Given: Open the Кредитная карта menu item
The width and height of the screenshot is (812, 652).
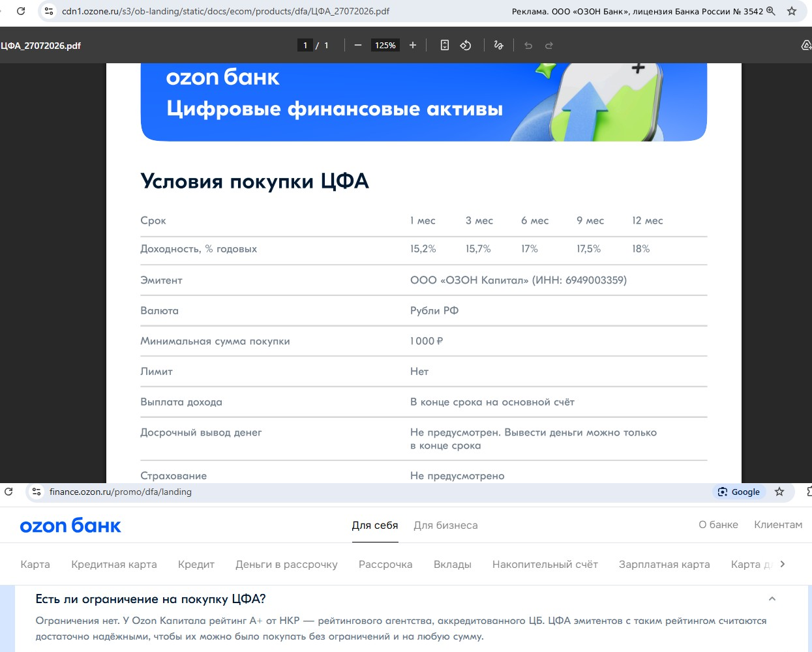Looking at the screenshot, I should [114, 564].
